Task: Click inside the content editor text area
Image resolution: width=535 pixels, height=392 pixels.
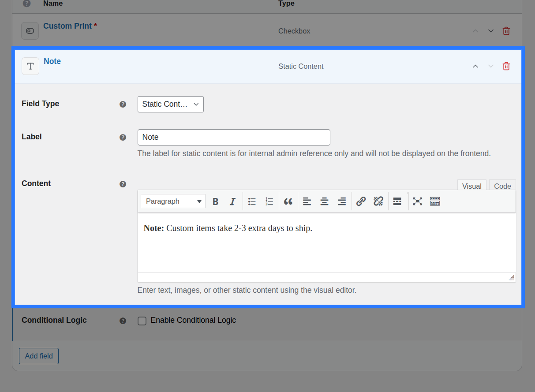Action: point(327,243)
